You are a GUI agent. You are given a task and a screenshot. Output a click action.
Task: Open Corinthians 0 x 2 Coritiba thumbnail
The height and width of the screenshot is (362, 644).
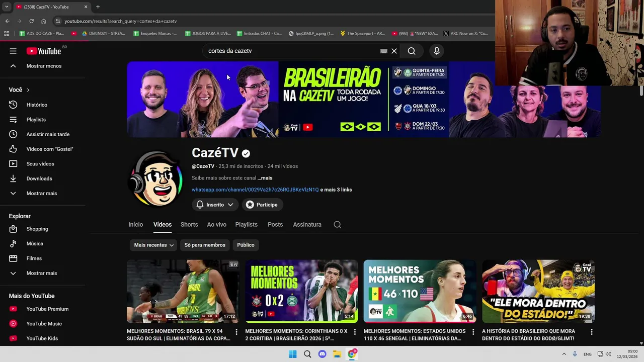tap(301, 291)
